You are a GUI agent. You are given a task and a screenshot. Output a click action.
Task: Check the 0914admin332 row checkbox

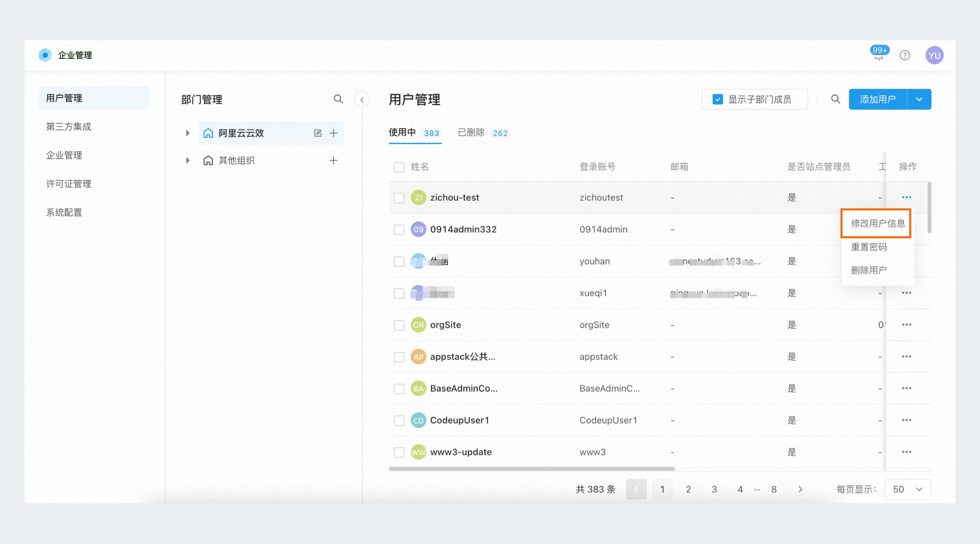[399, 230]
